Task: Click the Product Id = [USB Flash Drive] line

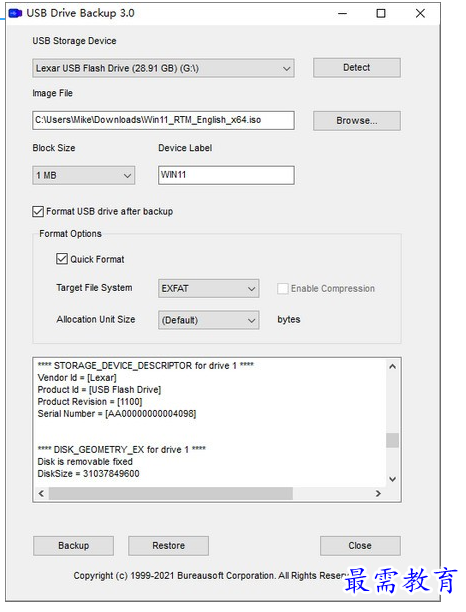Action: pos(99,390)
